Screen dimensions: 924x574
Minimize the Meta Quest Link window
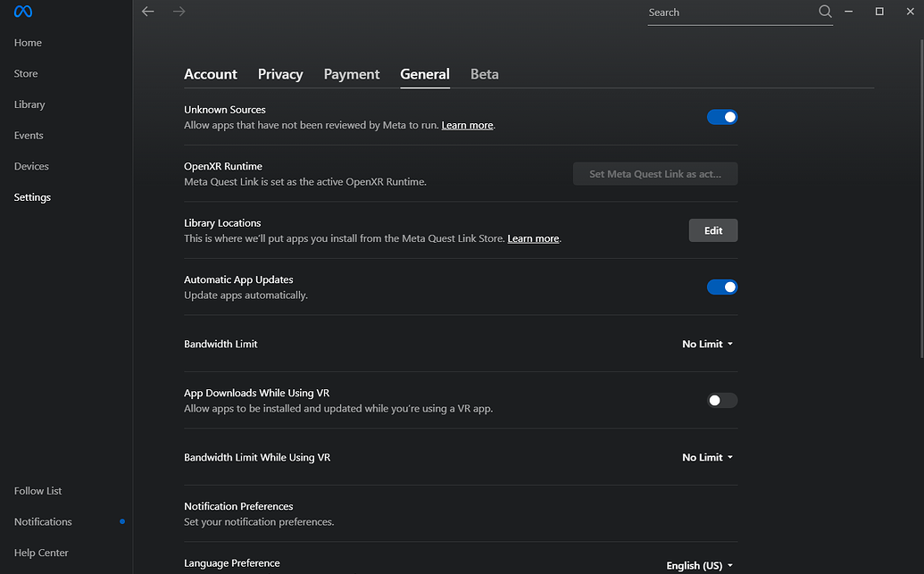853,12
